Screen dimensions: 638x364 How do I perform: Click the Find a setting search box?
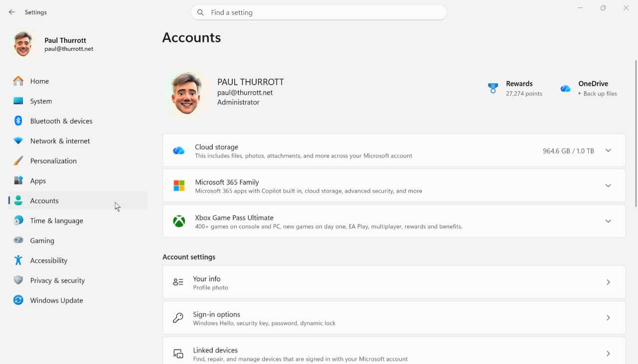pyautogui.click(x=319, y=12)
